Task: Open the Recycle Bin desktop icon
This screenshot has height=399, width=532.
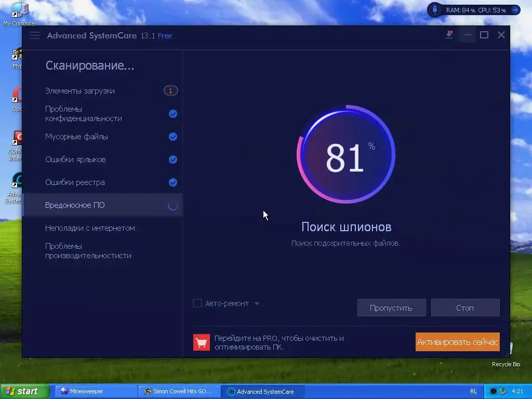Action: (x=506, y=354)
